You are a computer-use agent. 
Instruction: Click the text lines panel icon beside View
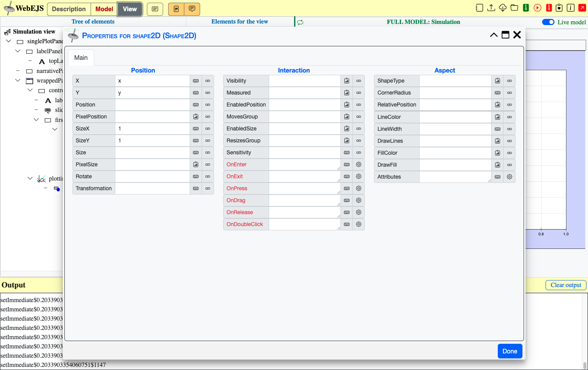tap(155, 9)
